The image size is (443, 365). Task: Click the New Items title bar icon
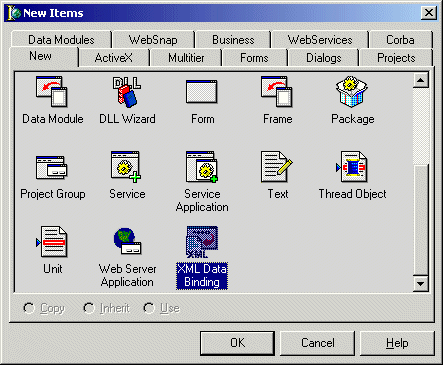click(14, 13)
